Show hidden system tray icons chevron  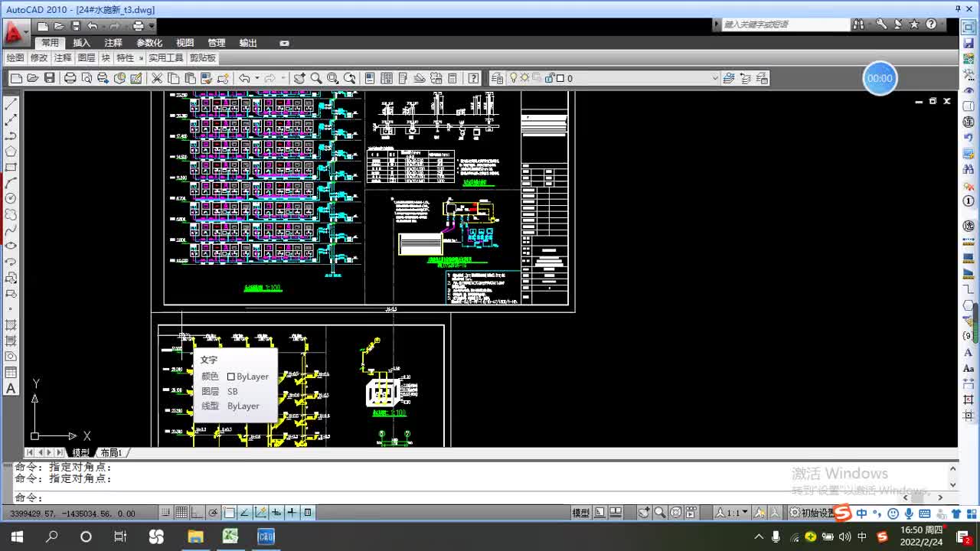coord(759,536)
